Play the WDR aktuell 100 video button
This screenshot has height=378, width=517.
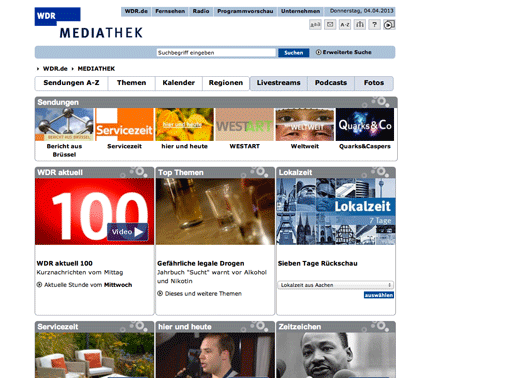(x=128, y=232)
